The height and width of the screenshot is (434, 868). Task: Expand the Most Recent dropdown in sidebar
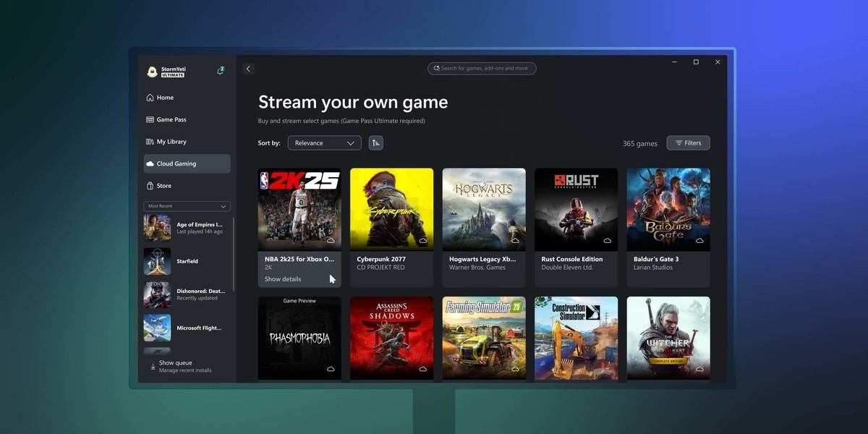point(187,206)
